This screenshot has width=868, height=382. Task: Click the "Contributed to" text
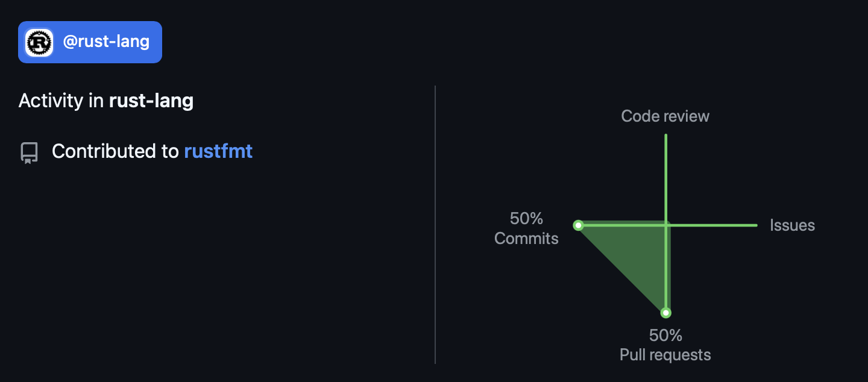click(x=115, y=151)
